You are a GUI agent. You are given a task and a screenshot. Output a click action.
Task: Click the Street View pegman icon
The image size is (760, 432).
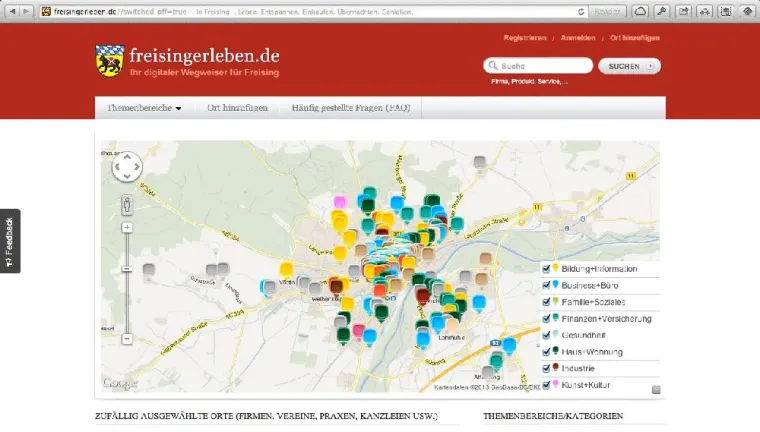(x=127, y=205)
